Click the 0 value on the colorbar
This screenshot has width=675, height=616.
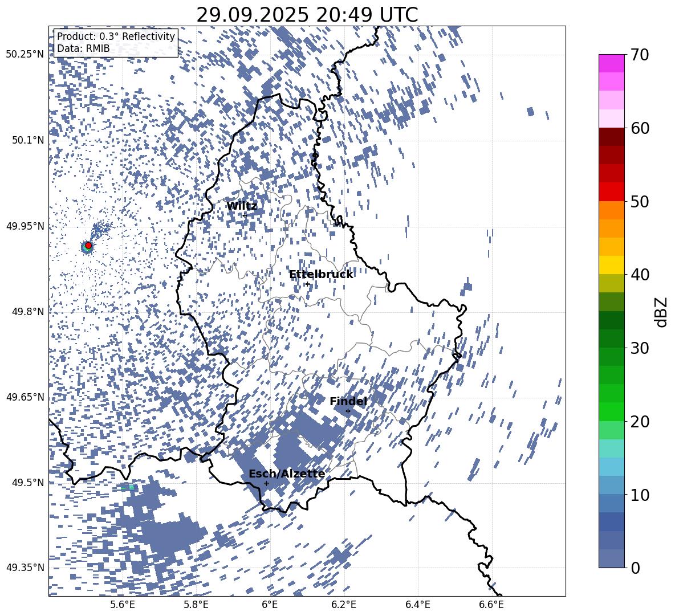click(x=635, y=568)
